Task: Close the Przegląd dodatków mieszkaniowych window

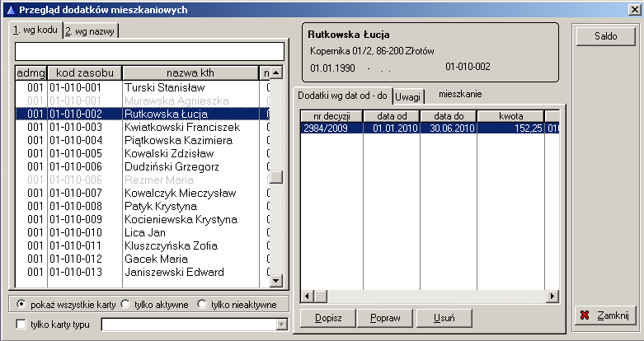Action: point(635,10)
